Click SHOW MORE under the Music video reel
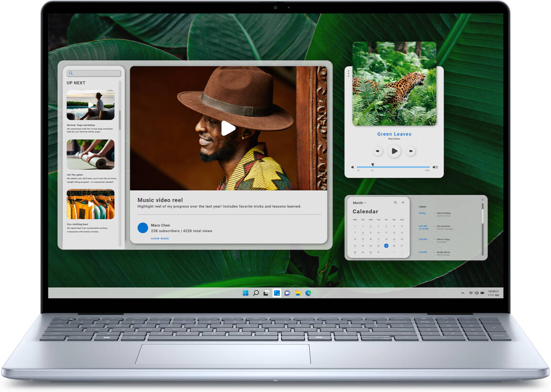The image size is (551, 392). click(x=160, y=238)
